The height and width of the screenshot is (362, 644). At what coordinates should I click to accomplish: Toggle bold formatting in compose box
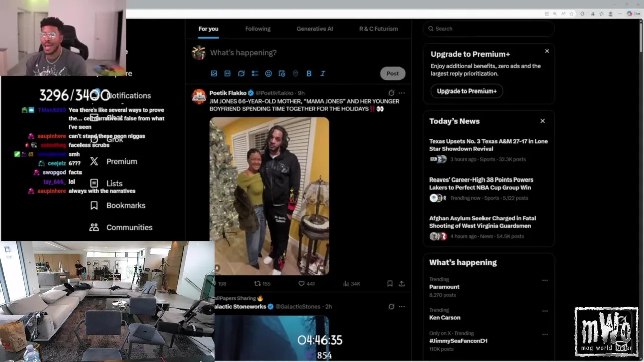coord(309,73)
